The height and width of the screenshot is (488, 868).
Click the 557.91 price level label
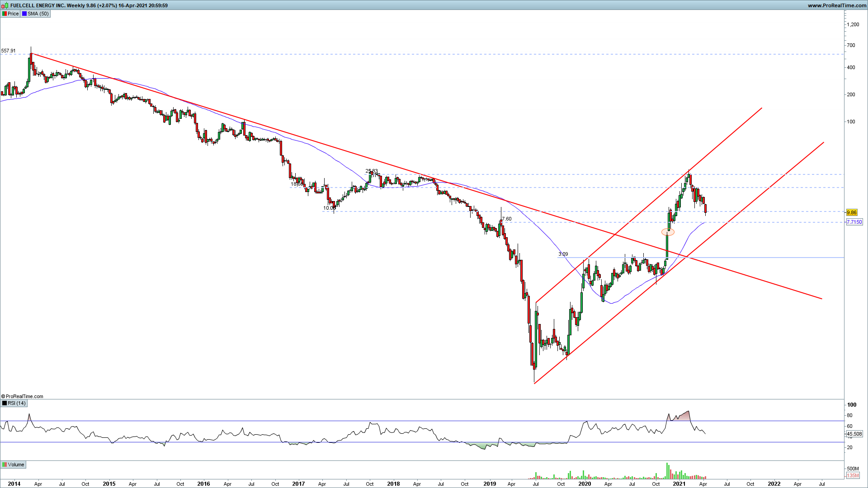click(x=8, y=51)
